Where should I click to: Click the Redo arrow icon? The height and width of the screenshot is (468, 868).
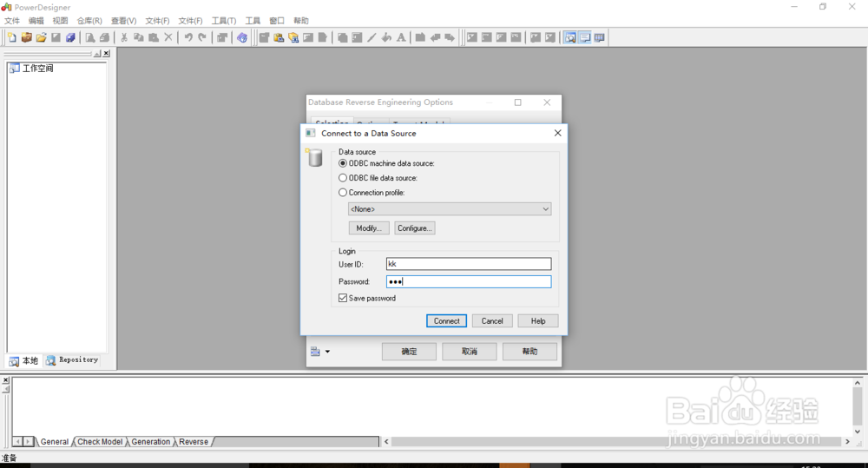coord(202,37)
